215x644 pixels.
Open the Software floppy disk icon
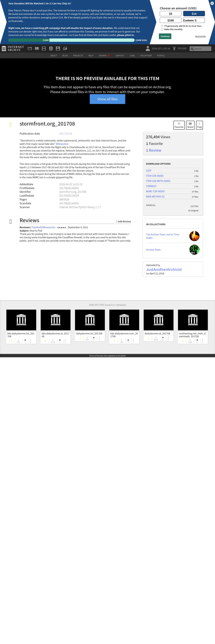[x=58, y=48]
